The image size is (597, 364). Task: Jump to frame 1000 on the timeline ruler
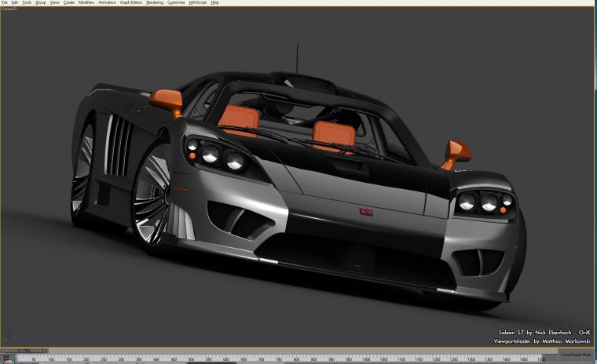click(x=366, y=359)
